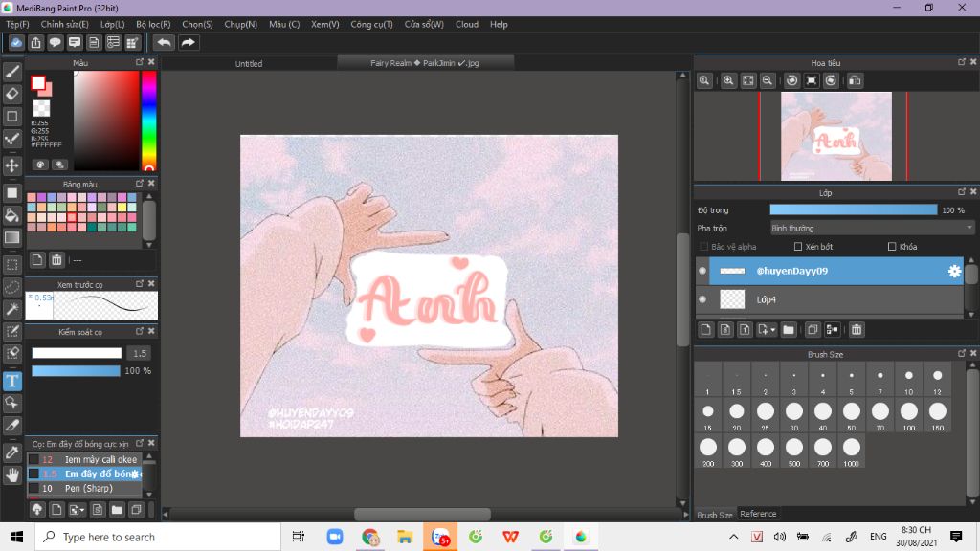Open the Pha trộn blend mode dropdown

[872, 229]
